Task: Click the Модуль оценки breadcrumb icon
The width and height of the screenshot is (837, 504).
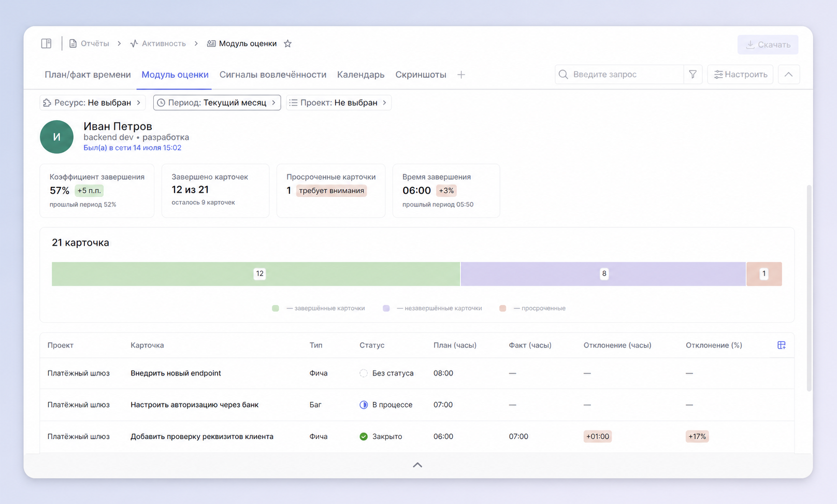Action: point(211,44)
